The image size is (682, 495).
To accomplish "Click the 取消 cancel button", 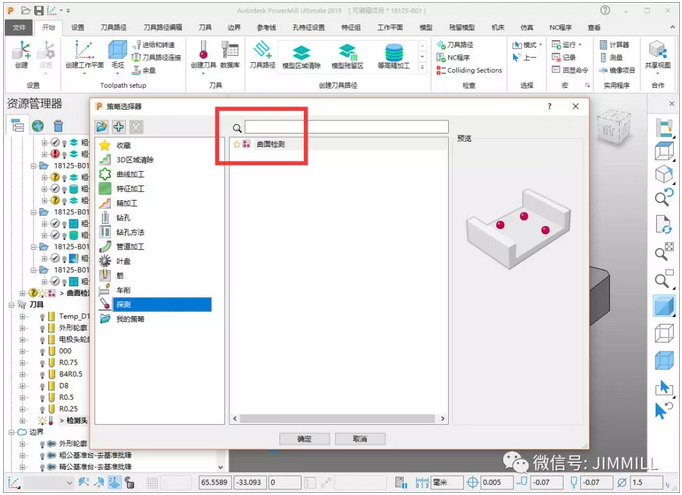I will 360,438.
